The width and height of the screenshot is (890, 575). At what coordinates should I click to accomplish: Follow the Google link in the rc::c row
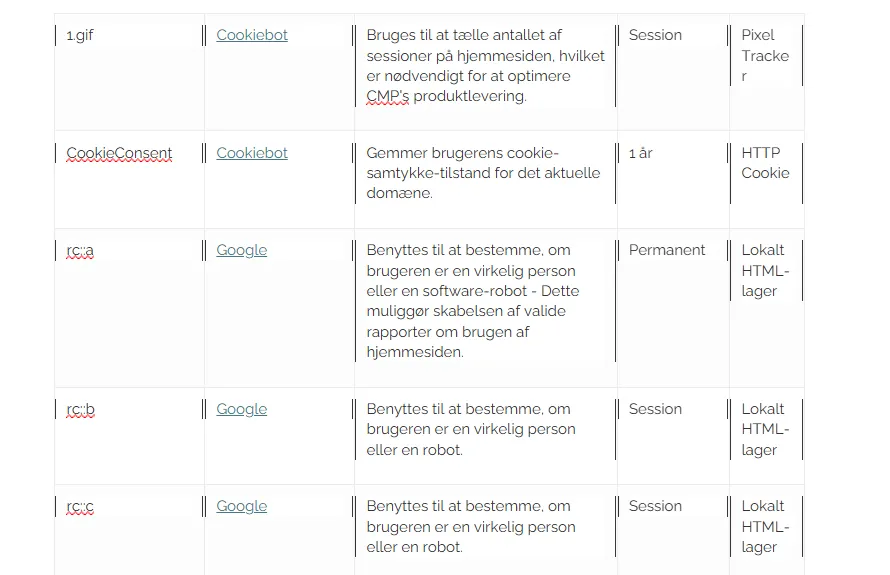point(241,506)
